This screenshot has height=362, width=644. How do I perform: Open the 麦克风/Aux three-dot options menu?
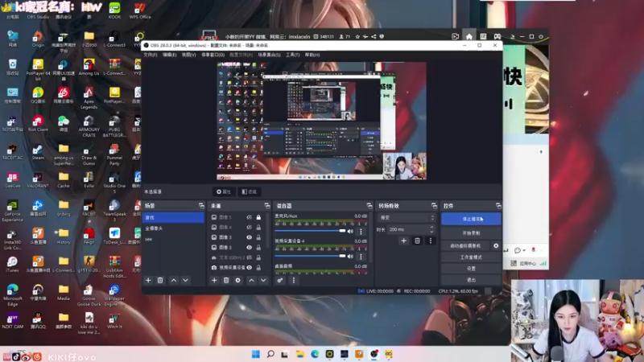[361, 232]
